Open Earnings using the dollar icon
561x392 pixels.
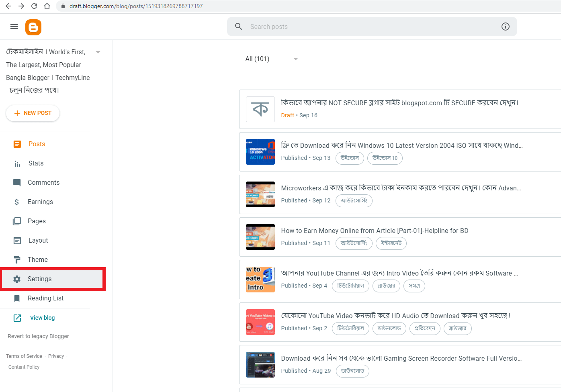(16, 202)
